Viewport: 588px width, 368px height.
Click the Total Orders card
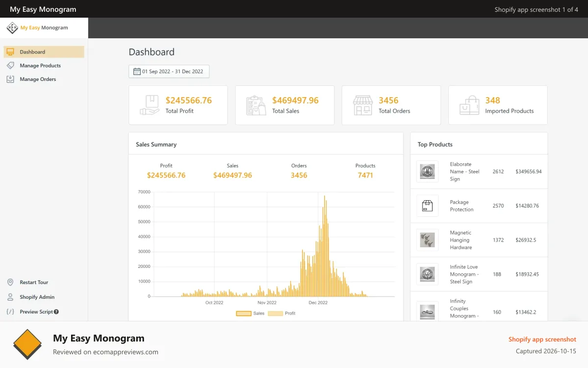(x=391, y=105)
